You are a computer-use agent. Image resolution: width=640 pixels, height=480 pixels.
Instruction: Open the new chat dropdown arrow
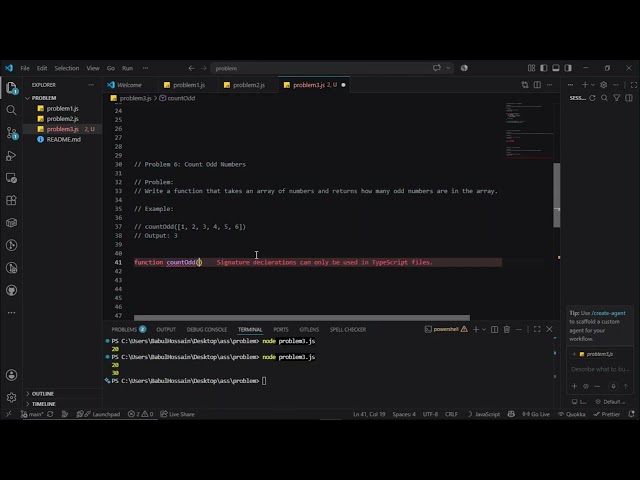pyautogui.click(x=593, y=85)
